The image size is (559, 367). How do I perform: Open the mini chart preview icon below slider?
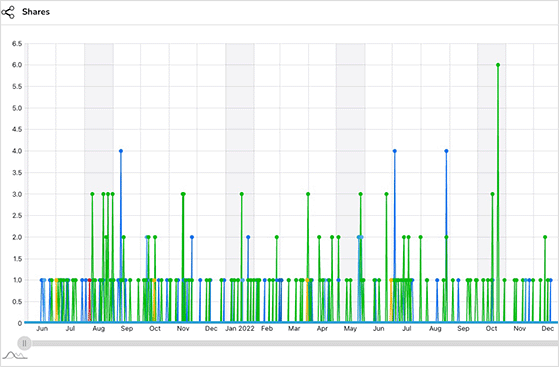(15, 355)
